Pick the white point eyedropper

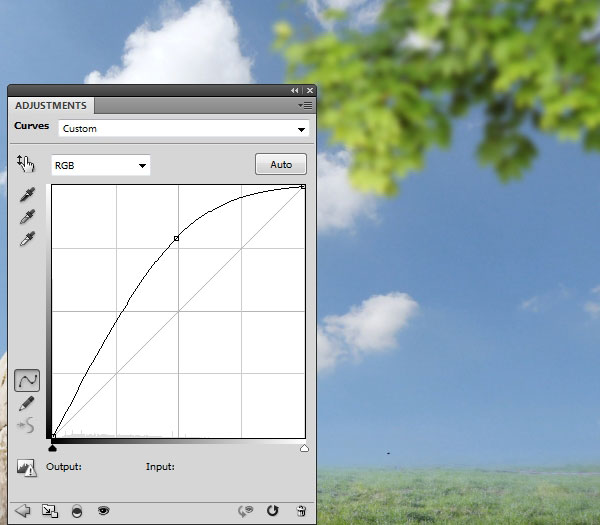[27, 238]
